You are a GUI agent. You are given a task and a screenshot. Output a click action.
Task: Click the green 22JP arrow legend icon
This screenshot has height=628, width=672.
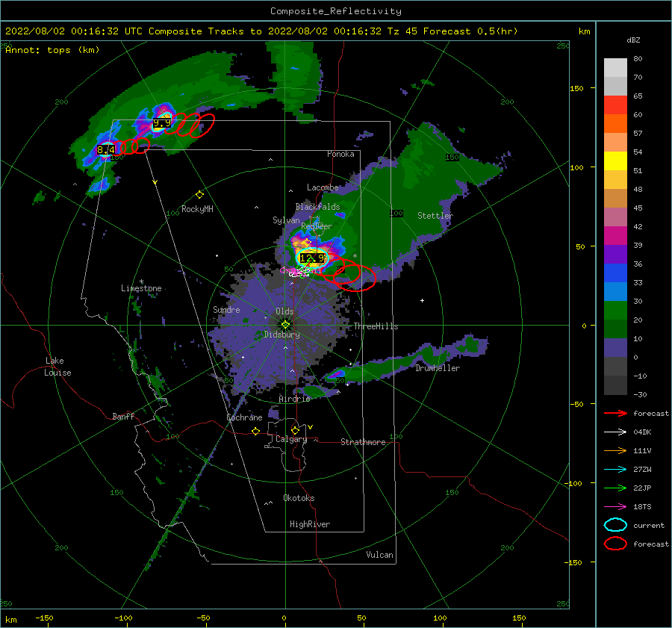(x=615, y=488)
